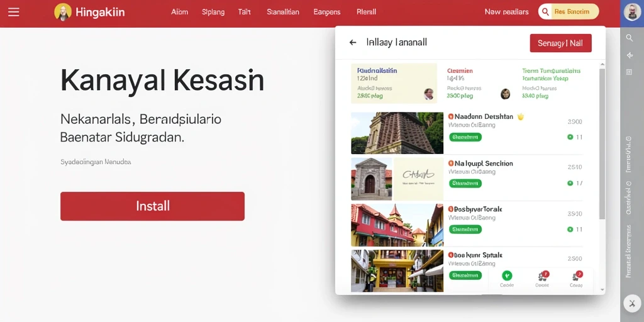Click the Na Ioupl Sencition title

click(x=484, y=164)
